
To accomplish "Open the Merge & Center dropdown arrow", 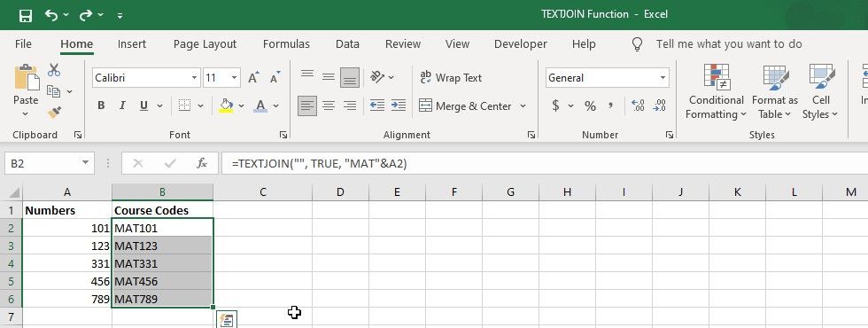I will pos(523,105).
